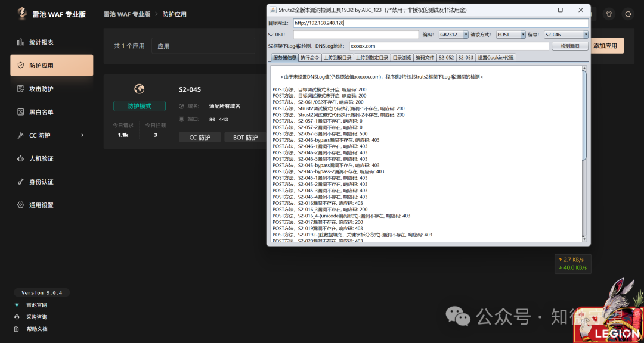
Task: Click the DNSLog地址 input field
Action: 449,46
